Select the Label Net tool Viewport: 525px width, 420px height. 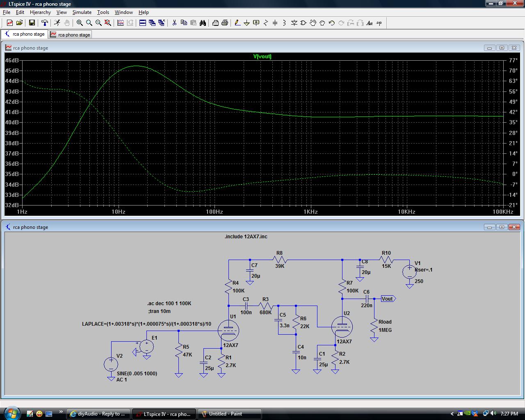pos(256,23)
